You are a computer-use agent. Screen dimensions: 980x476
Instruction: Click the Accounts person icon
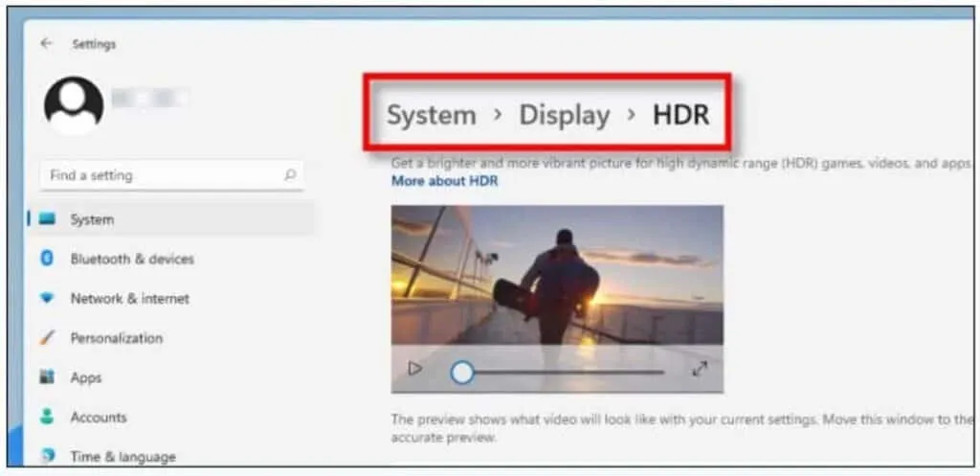pos(47,418)
